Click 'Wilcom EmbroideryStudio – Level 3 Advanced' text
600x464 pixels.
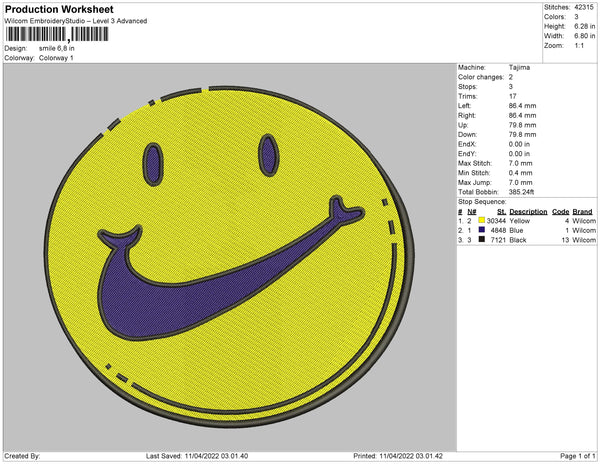pyautogui.click(x=76, y=21)
